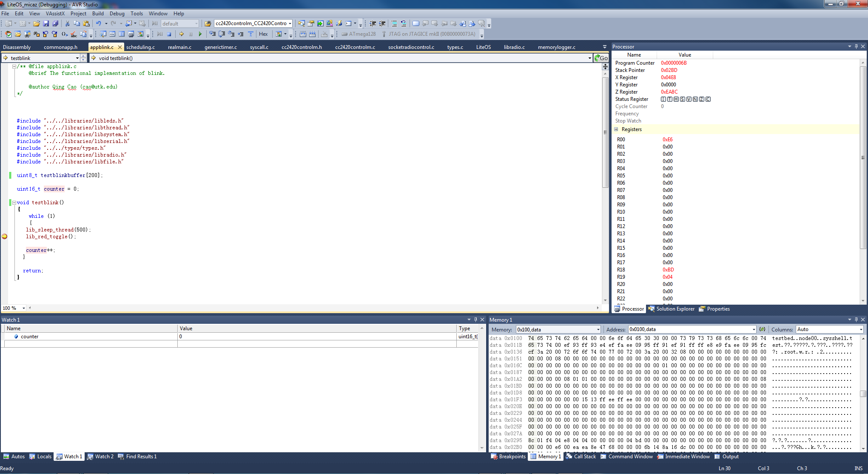Click the Save icon in toolbar
The height and width of the screenshot is (474, 868).
pos(46,24)
